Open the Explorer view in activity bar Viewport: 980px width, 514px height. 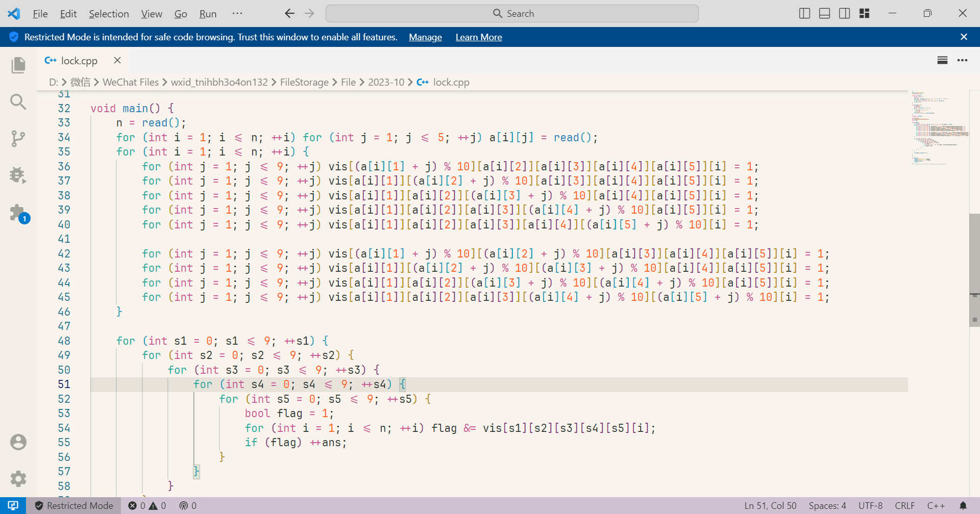18,65
